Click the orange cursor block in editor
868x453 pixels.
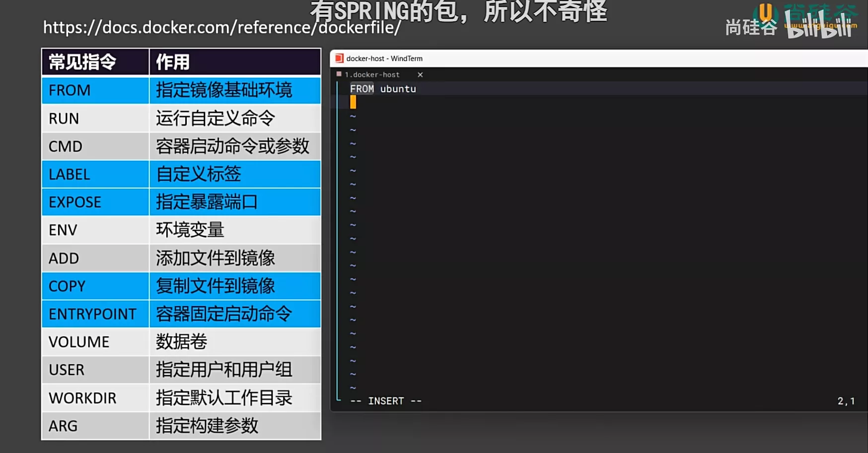click(x=353, y=102)
